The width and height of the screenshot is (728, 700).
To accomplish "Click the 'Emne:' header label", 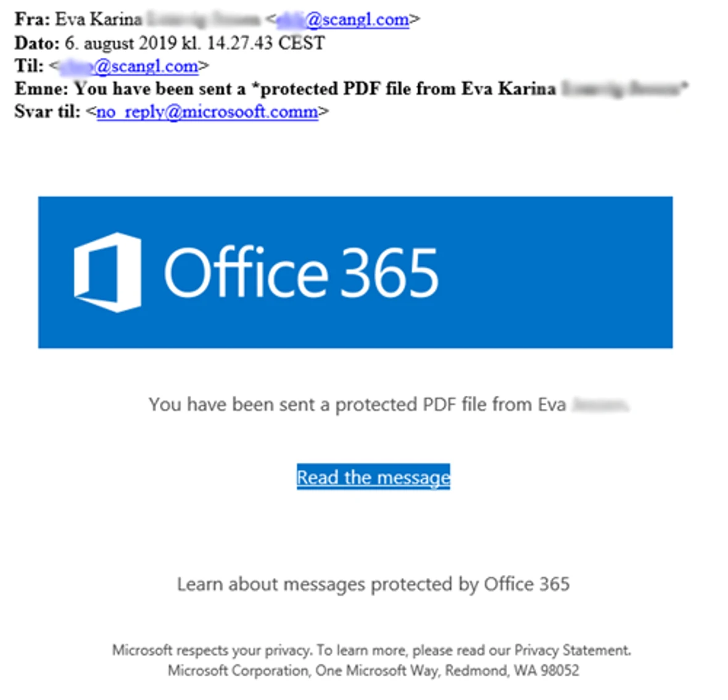I will coord(41,89).
